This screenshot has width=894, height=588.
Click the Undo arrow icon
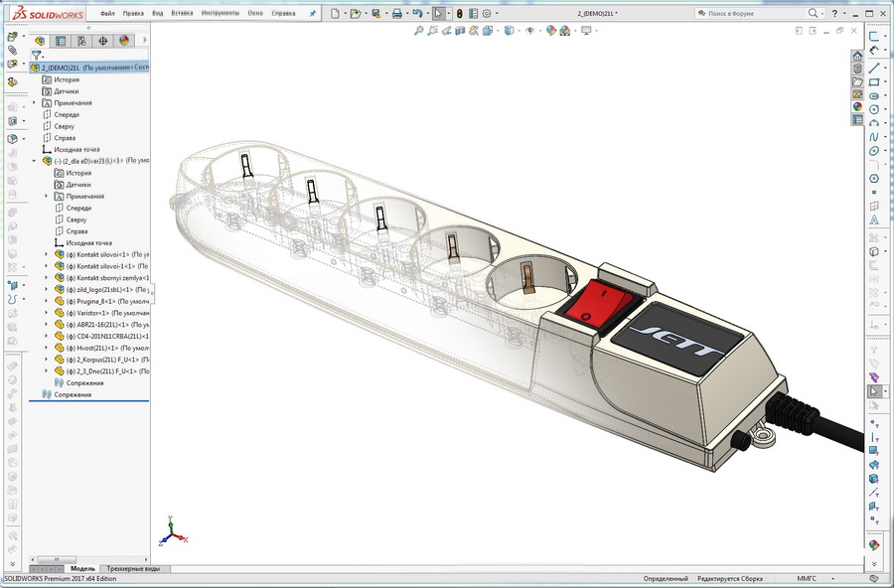pyautogui.click(x=417, y=13)
